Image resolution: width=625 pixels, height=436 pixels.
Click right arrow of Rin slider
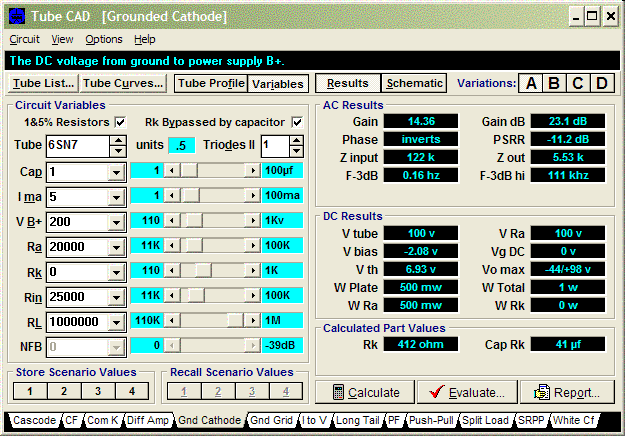[253, 295]
